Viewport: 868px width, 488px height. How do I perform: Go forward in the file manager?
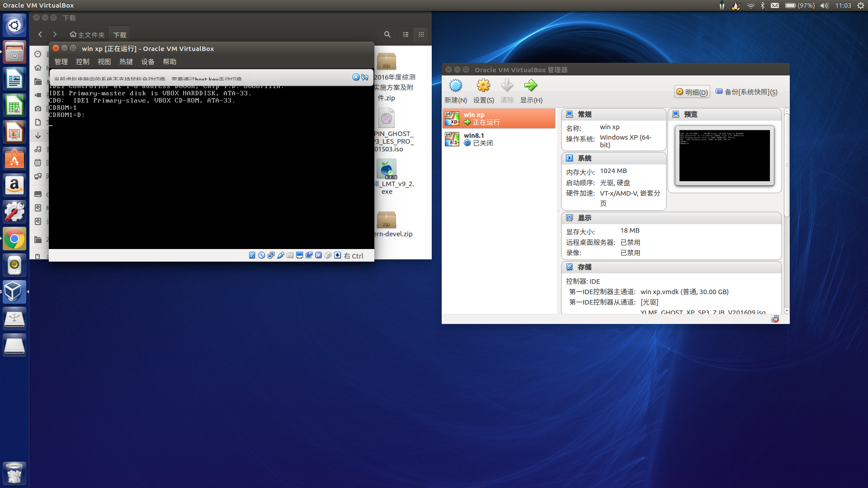55,34
